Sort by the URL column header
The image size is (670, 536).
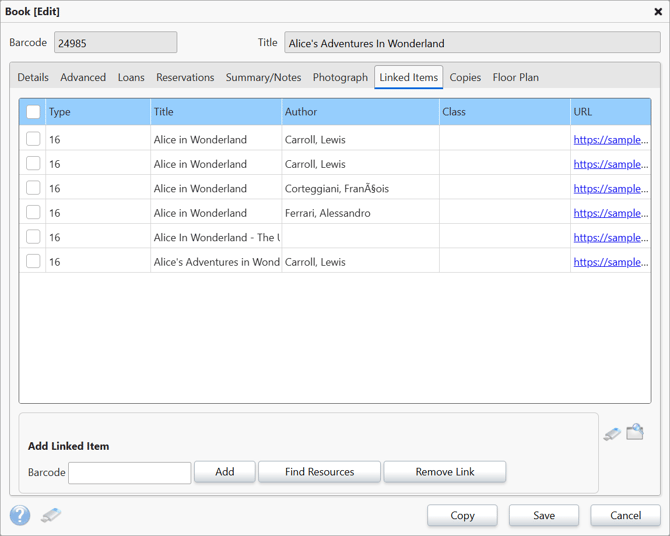[x=611, y=112]
